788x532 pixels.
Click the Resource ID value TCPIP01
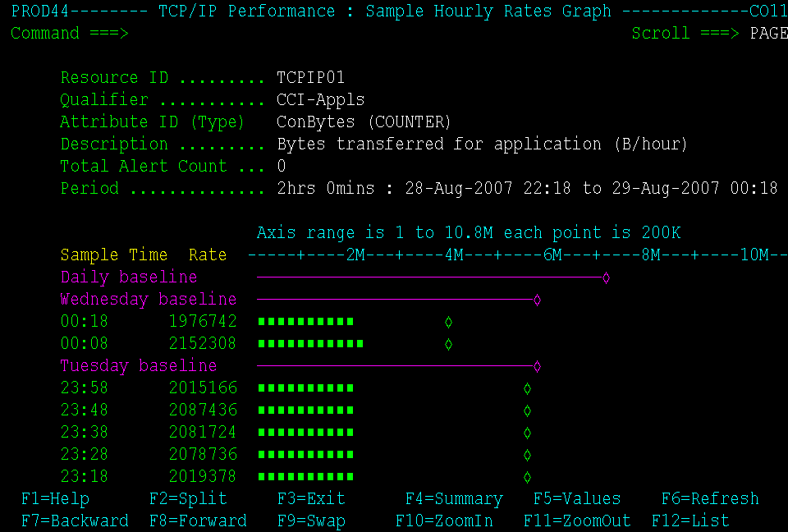312,77
